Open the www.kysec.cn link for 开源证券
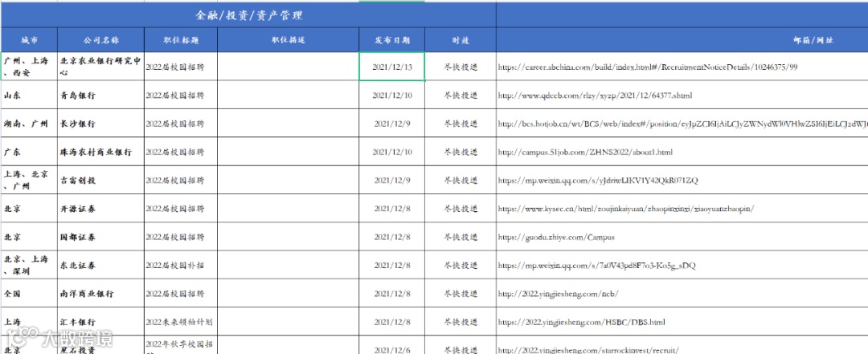The image size is (868, 354). click(x=626, y=209)
